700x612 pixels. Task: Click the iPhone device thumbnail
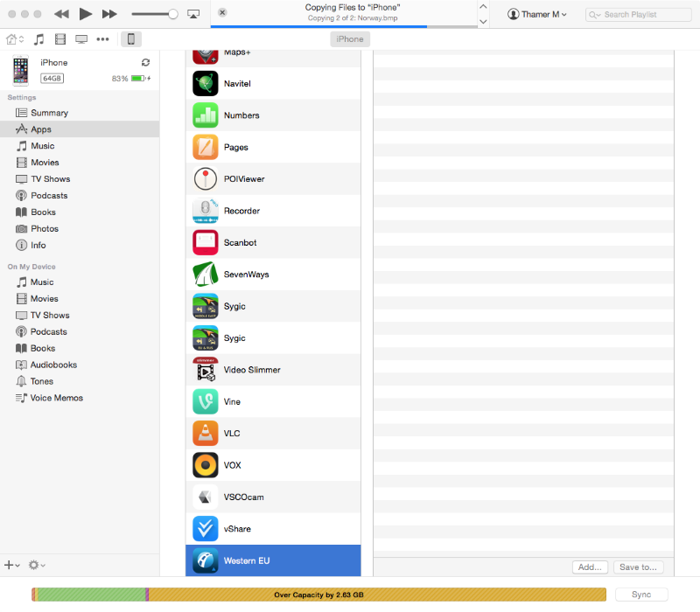click(20, 71)
